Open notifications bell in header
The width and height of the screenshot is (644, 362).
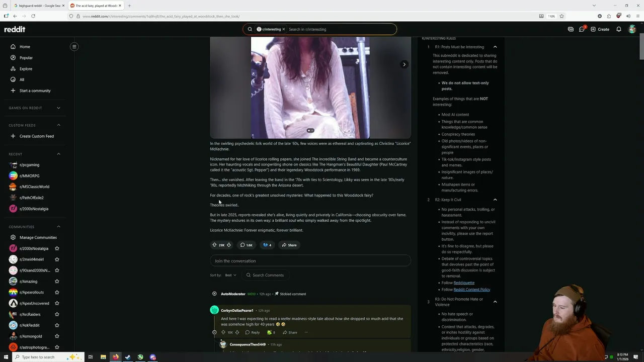click(619, 29)
